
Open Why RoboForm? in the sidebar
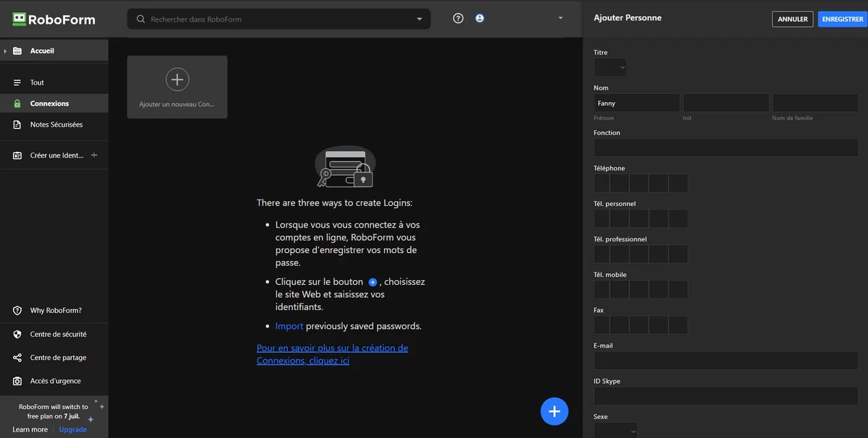tap(54, 311)
